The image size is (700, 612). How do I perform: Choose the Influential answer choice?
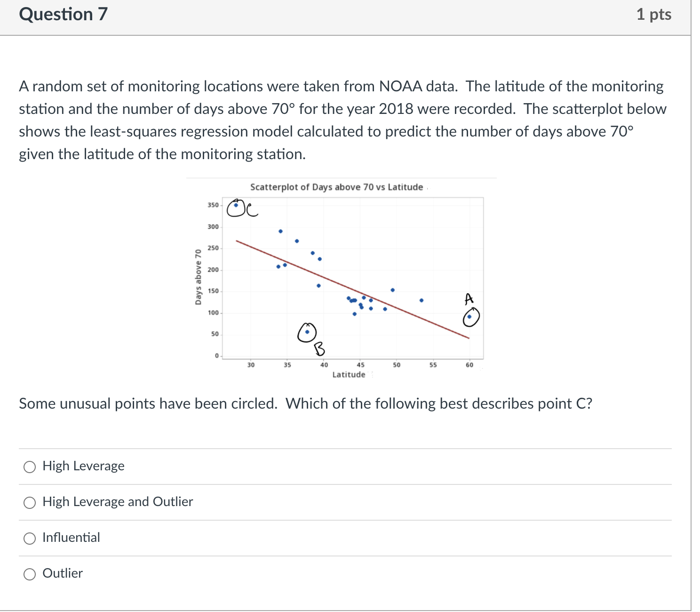point(30,538)
